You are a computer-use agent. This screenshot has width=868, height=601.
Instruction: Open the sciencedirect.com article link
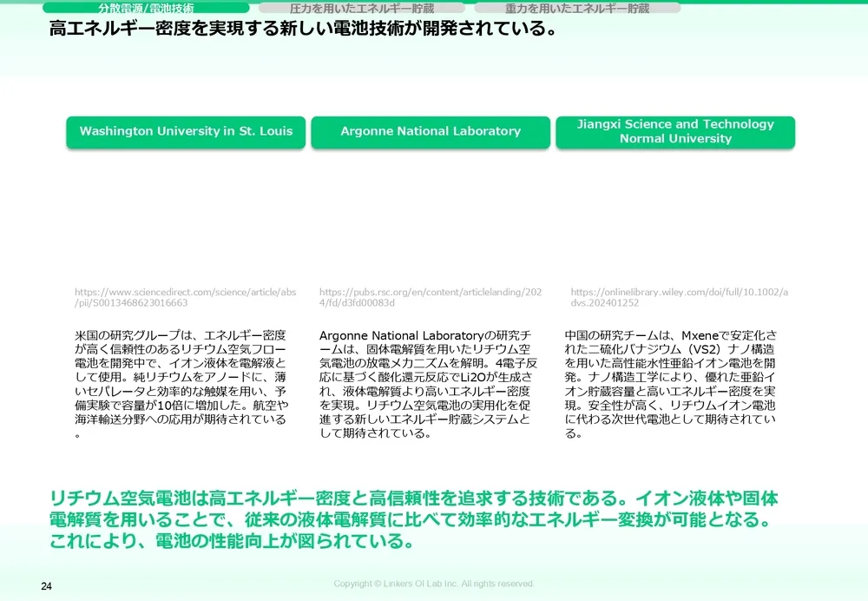click(x=185, y=297)
